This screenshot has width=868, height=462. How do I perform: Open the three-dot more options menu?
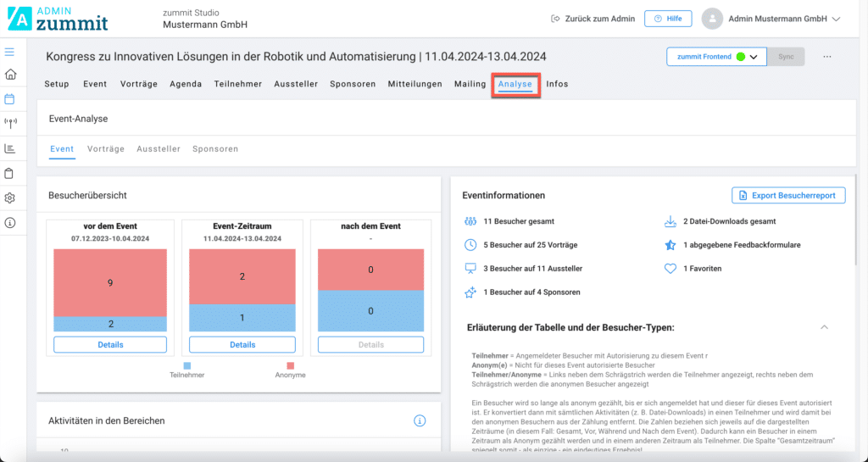point(827,57)
